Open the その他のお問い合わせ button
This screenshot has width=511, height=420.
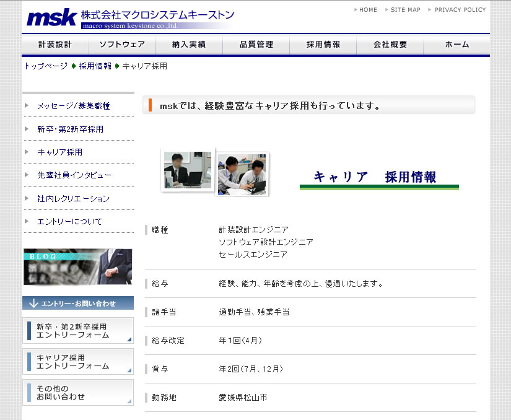(78, 393)
